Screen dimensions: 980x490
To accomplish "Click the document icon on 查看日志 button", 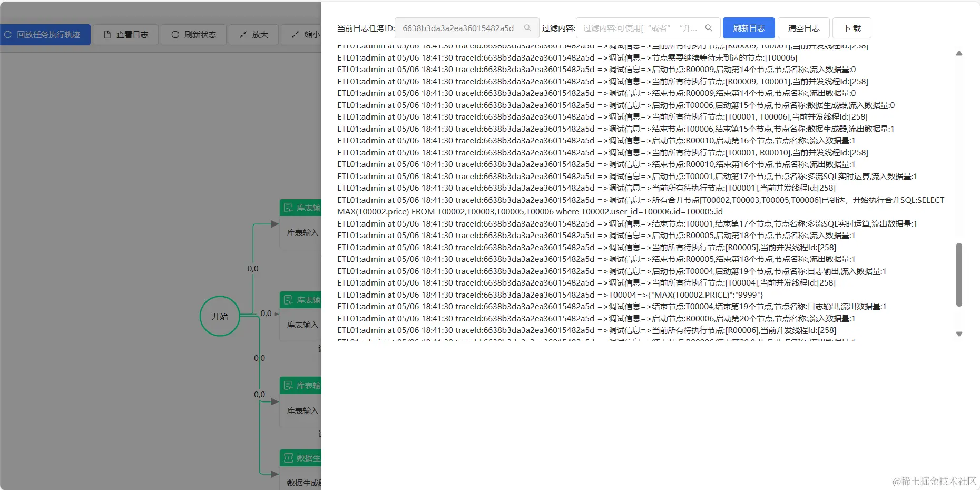I will (x=107, y=35).
